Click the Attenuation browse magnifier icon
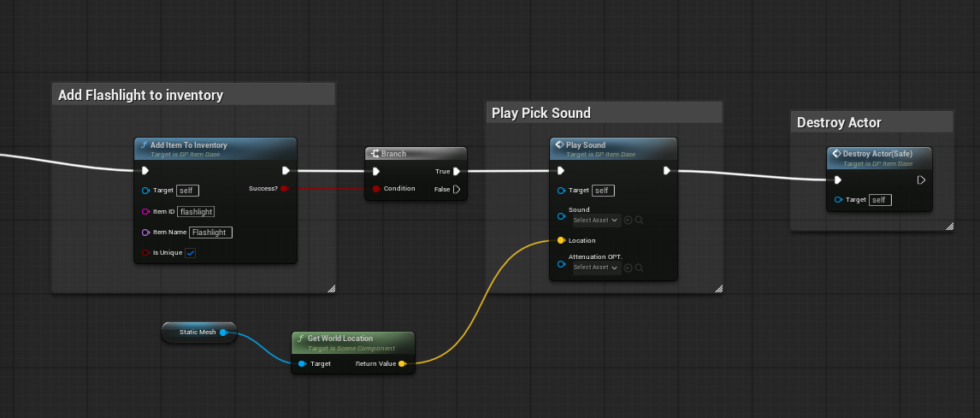Image resolution: width=980 pixels, height=418 pixels. click(639, 268)
